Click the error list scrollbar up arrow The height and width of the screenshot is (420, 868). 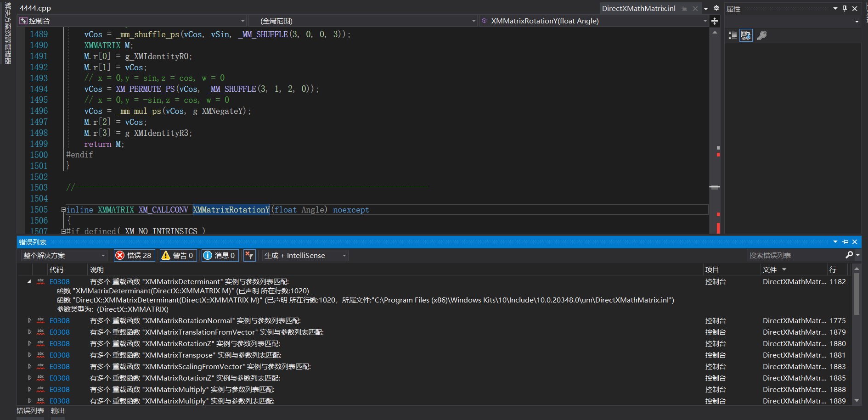click(x=857, y=269)
